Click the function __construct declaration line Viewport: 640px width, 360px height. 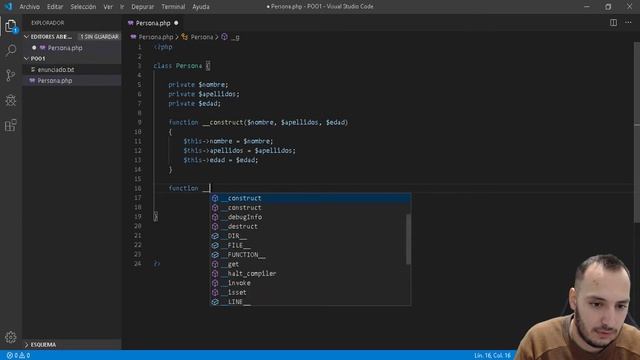tap(258, 122)
